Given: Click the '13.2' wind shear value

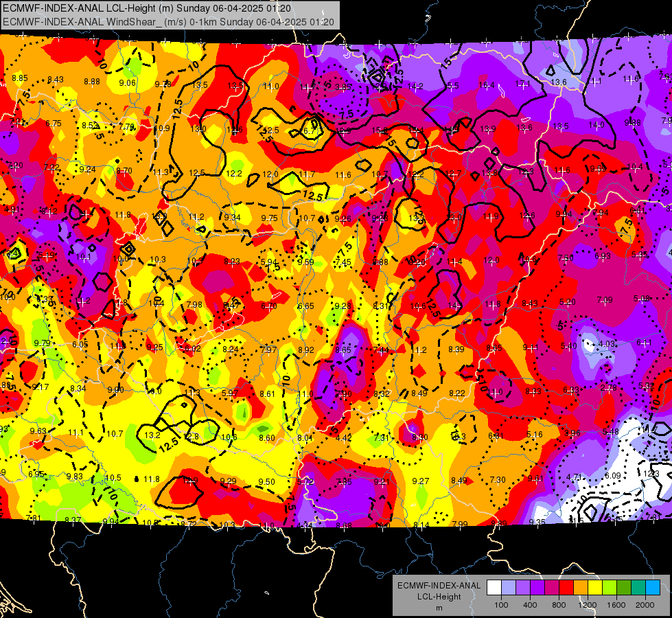Looking at the screenshot, I should tap(152, 435).
